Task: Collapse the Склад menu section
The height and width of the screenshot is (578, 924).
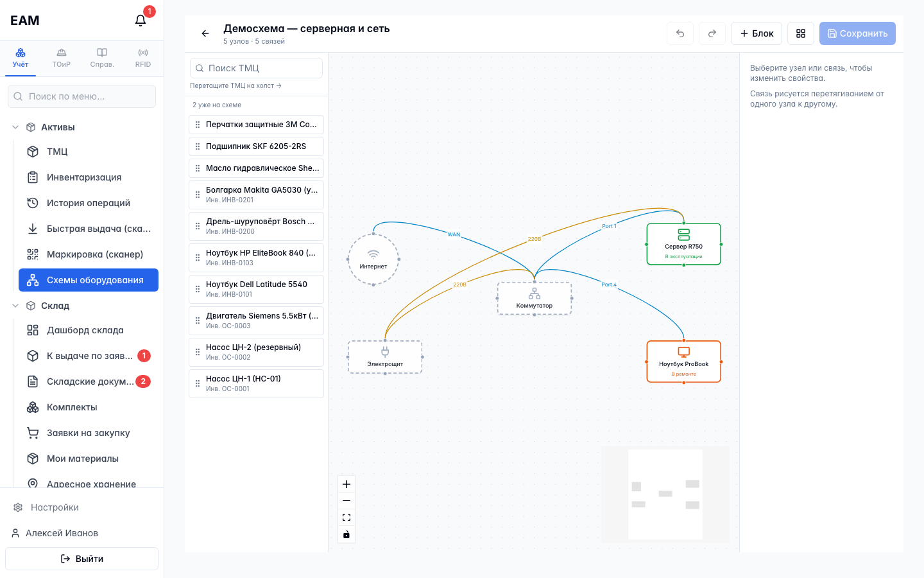Action: click(x=15, y=306)
